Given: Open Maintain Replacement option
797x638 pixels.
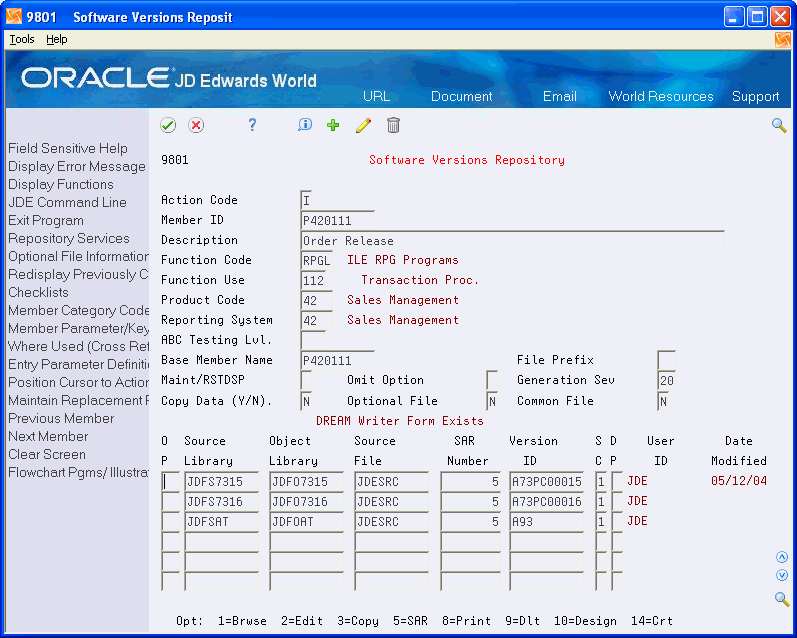Looking at the screenshot, I should pos(78,401).
